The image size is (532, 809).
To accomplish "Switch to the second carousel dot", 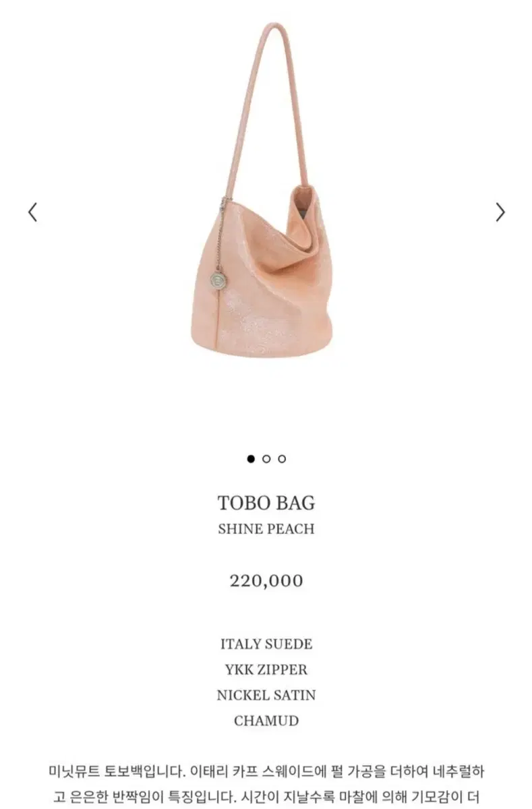I will pos(266,459).
